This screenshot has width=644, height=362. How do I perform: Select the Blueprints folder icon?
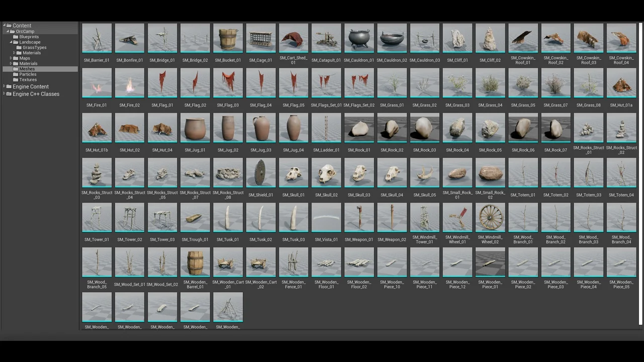(x=16, y=37)
